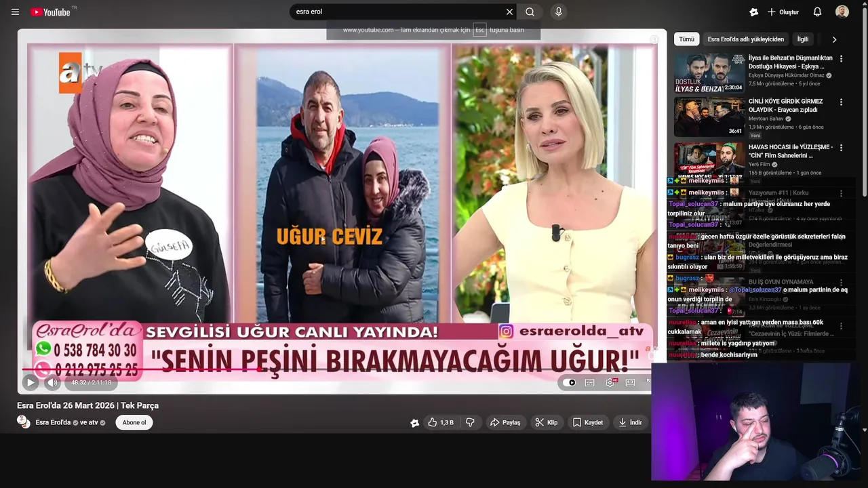Open HAVAS HOCASI ile YÜZLEŞME thumbnail
This screenshot has width=868, height=488.
(x=709, y=160)
